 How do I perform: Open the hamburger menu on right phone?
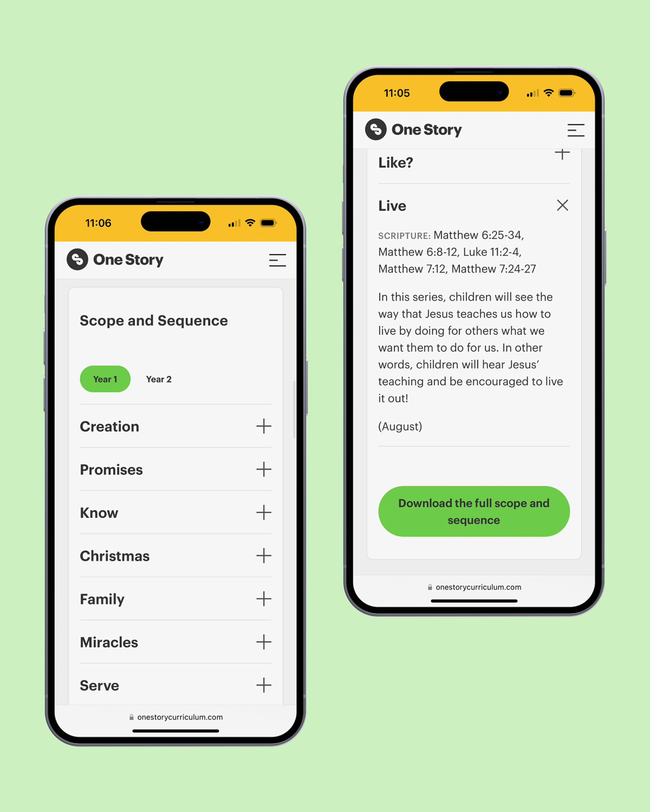click(576, 130)
